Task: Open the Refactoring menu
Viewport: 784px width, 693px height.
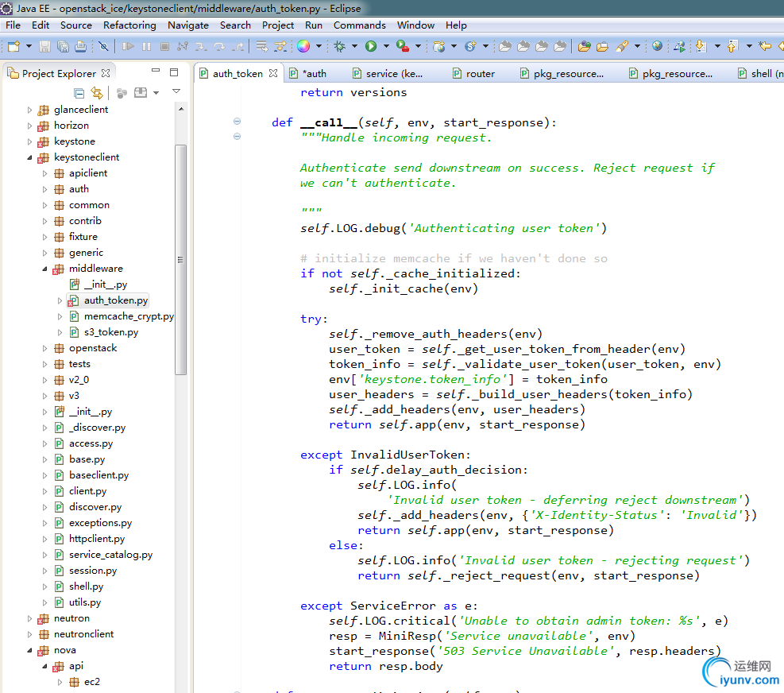Action: pos(129,25)
